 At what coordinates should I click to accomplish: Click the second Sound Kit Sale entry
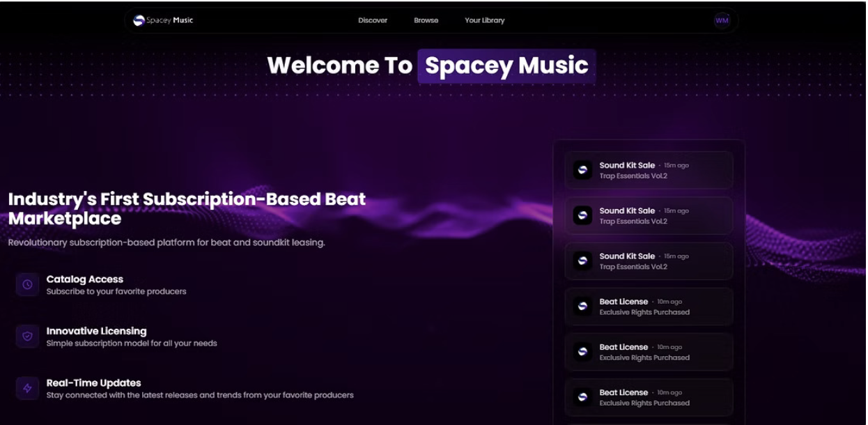click(x=648, y=215)
